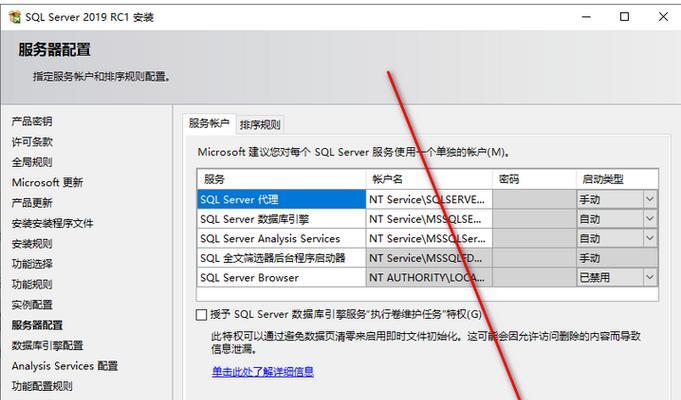Viewport: 681px width, 400px height.
Task: Click the 帐户名 column header
Action: click(429, 179)
